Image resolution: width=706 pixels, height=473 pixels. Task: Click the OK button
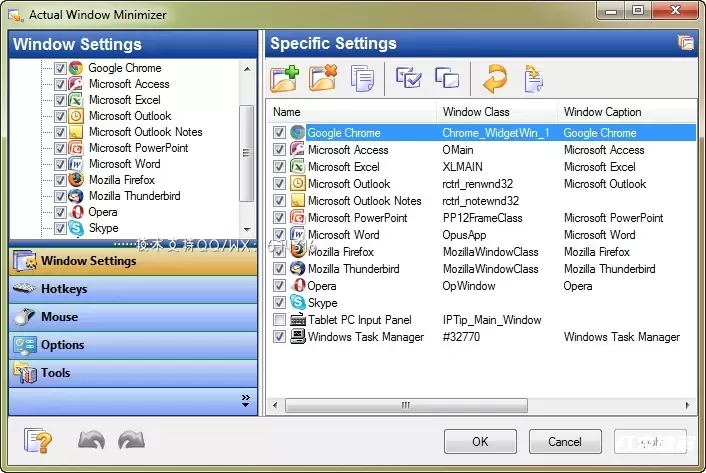480,441
